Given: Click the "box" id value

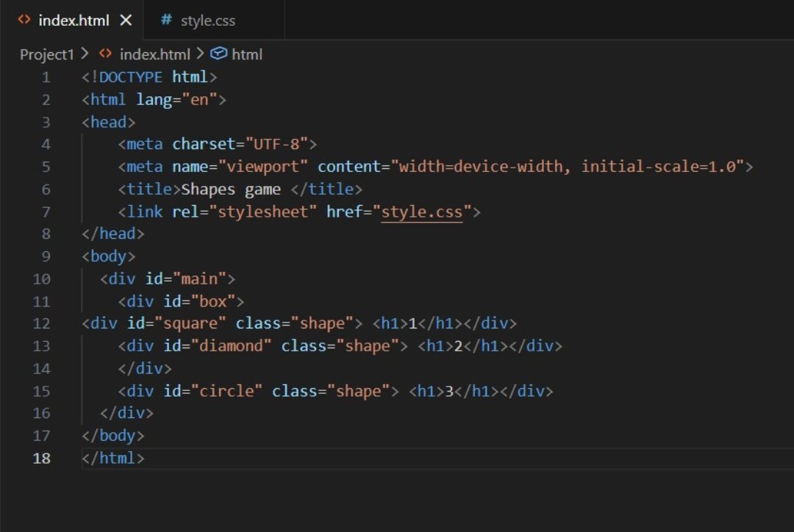Looking at the screenshot, I should pos(212,301).
